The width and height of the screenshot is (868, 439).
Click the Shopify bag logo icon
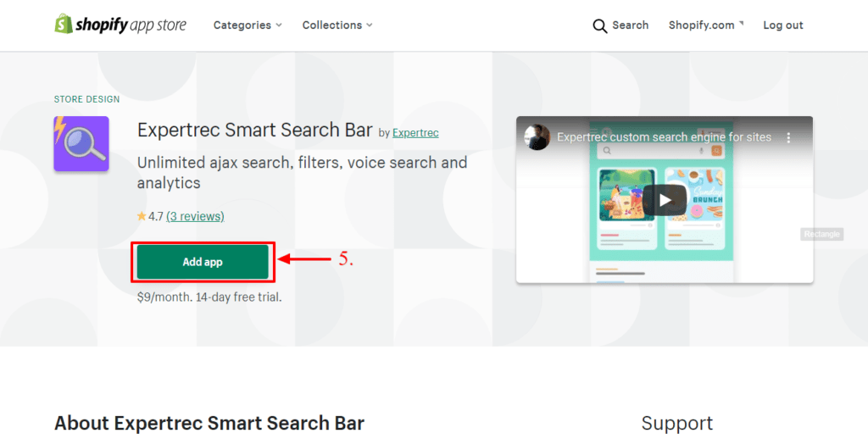click(64, 25)
